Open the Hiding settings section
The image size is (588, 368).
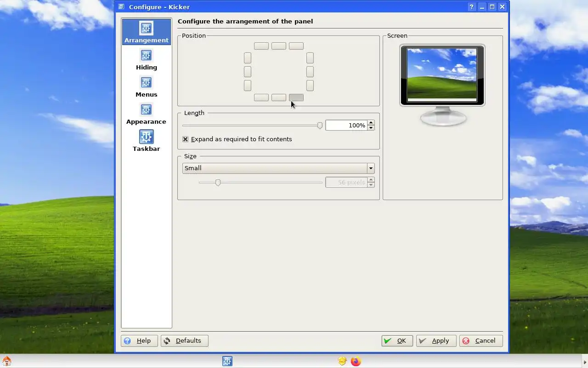coord(146,60)
